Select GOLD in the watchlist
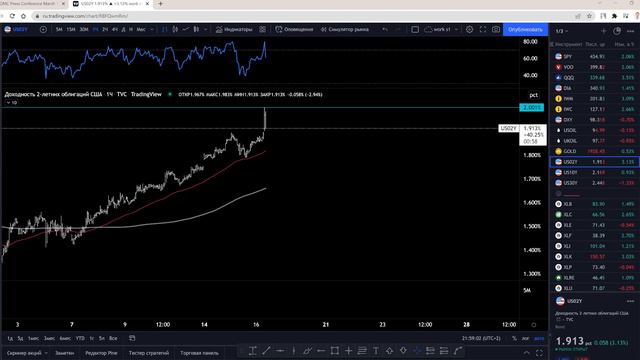The height and width of the screenshot is (360, 640). [595, 151]
